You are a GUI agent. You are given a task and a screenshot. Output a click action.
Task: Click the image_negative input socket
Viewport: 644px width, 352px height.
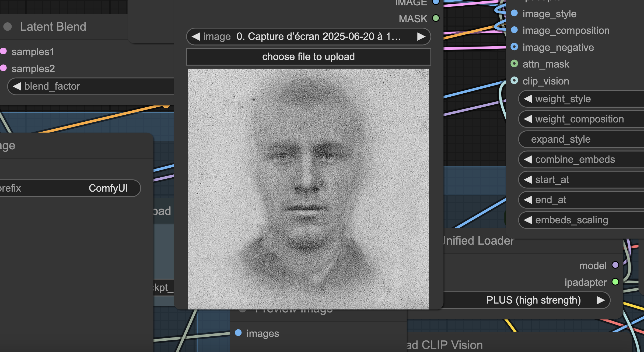[x=514, y=47]
